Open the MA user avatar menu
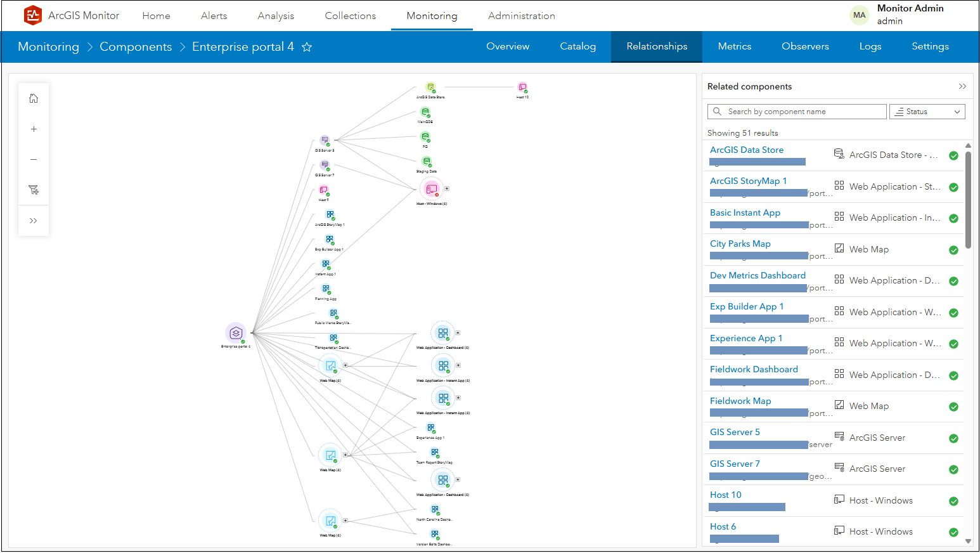This screenshot has width=980, height=553. click(x=859, y=15)
